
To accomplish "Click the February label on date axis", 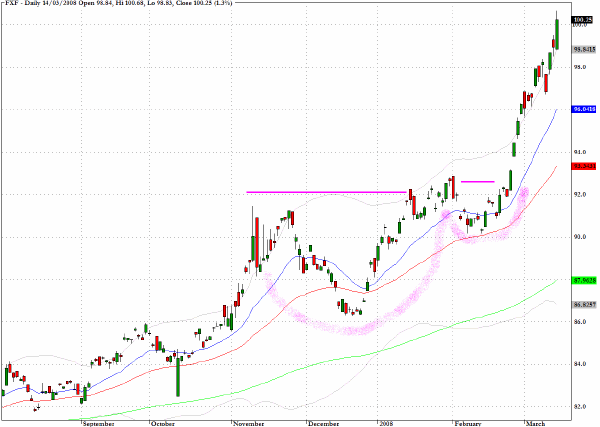I will [x=468, y=424].
